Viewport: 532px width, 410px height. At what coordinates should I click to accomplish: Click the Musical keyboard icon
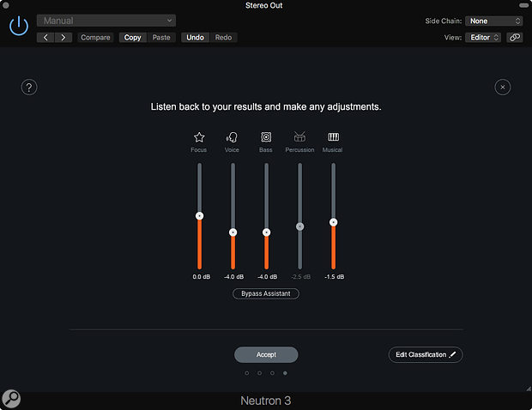pos(333,136)
